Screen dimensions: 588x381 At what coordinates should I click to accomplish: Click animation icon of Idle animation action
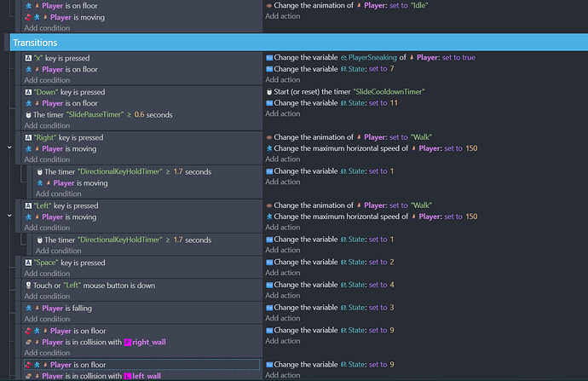click(x=269, y=4)
